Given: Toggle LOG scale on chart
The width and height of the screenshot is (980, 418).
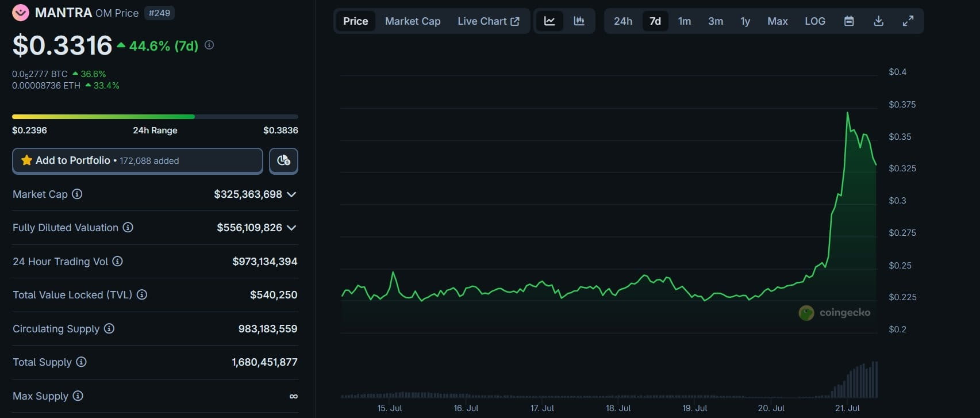Looking at the screenshot, I should (814, 21).
